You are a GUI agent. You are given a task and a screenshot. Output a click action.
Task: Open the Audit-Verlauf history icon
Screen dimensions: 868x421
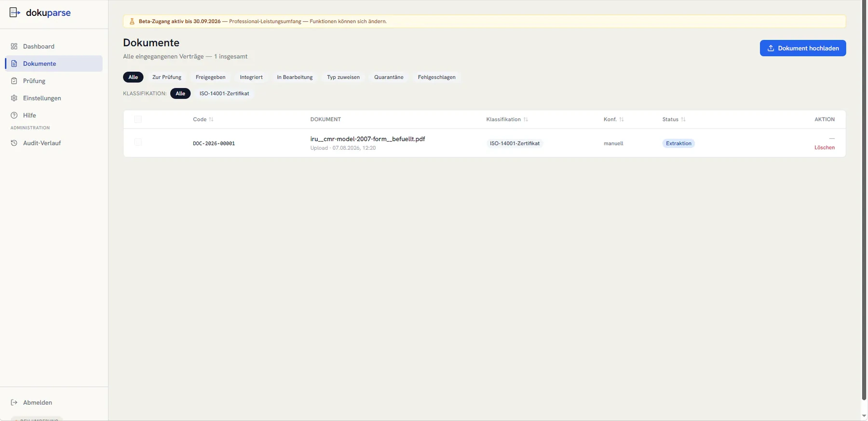14,143
